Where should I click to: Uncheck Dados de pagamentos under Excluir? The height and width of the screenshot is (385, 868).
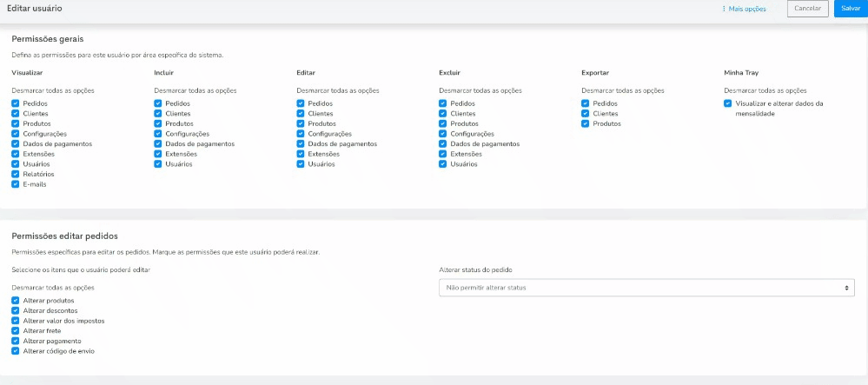443,143
